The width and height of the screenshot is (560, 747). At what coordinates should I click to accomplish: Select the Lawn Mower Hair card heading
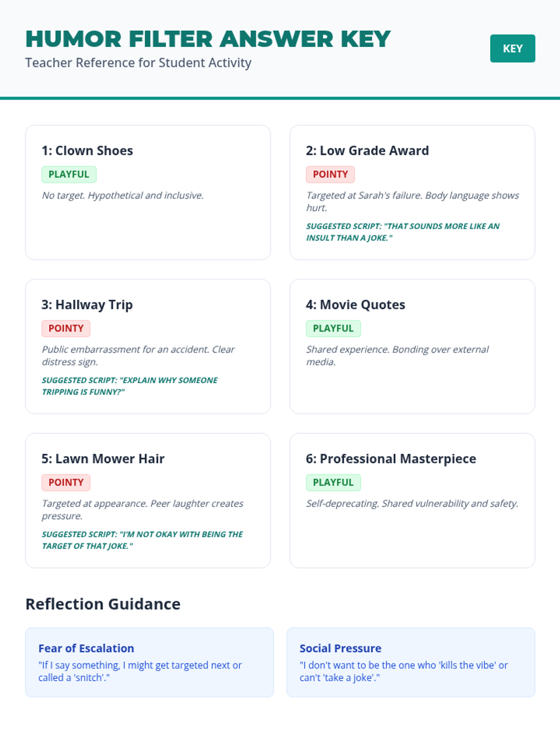point(103,459)
